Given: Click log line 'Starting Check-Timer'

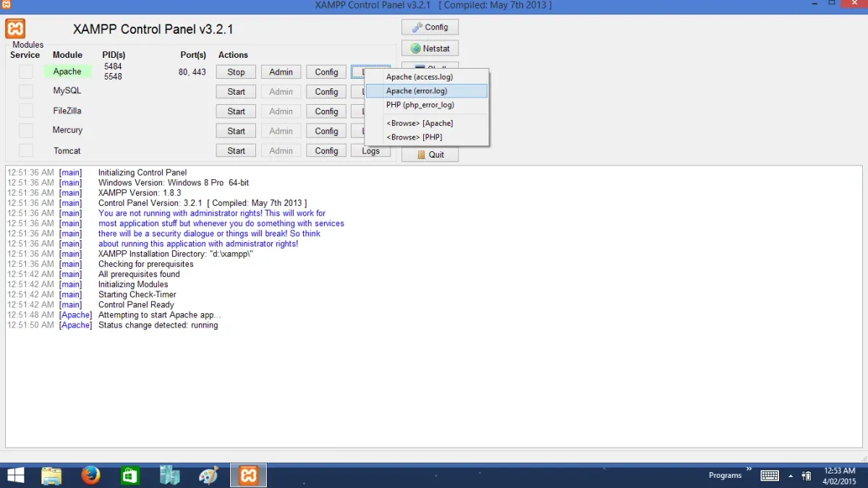Looking at the screenshot, I should 137,295.
